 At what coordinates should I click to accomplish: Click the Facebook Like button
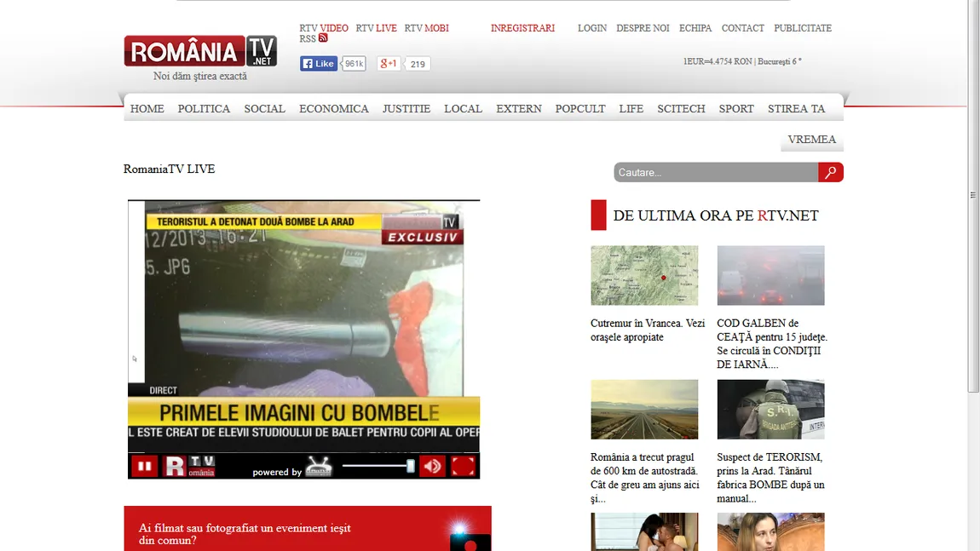click(x=319, y=63)
